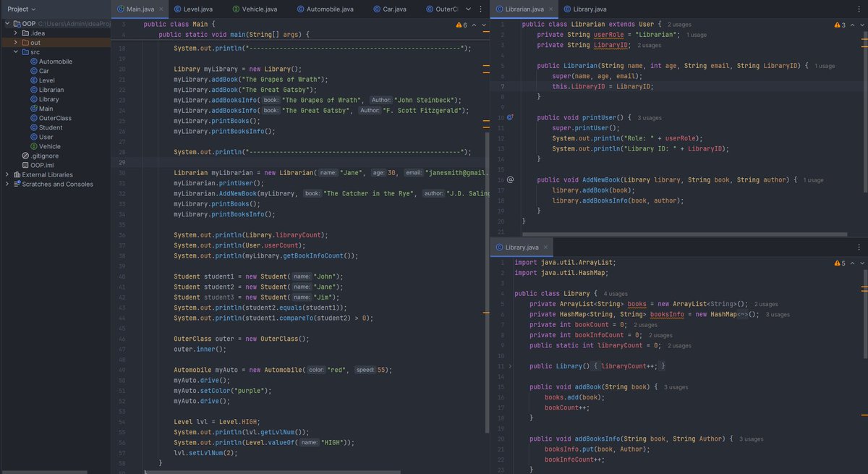This screenshot has width=868, height=474.
Task: Open the Project tool window dropdown
Action: coord(23,9)
